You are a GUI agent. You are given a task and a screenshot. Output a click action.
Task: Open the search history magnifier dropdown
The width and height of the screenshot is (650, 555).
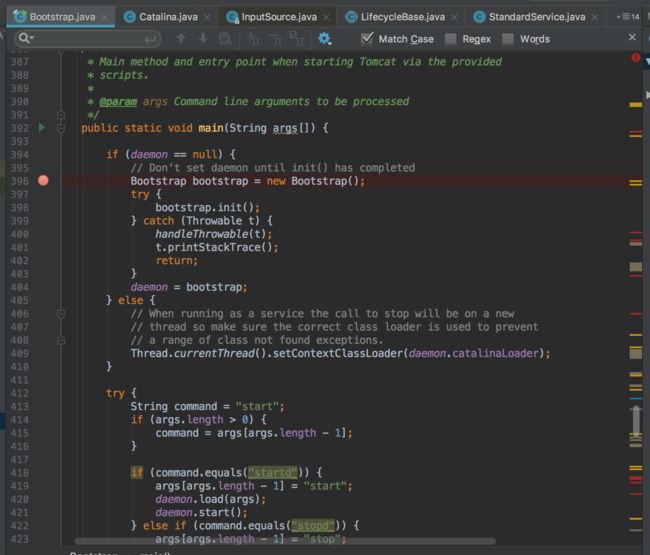[26, 39]
